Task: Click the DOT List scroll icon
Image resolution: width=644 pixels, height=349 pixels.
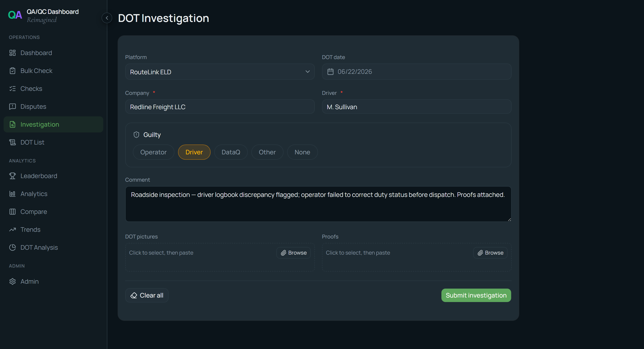Action: tap(13, 142)
